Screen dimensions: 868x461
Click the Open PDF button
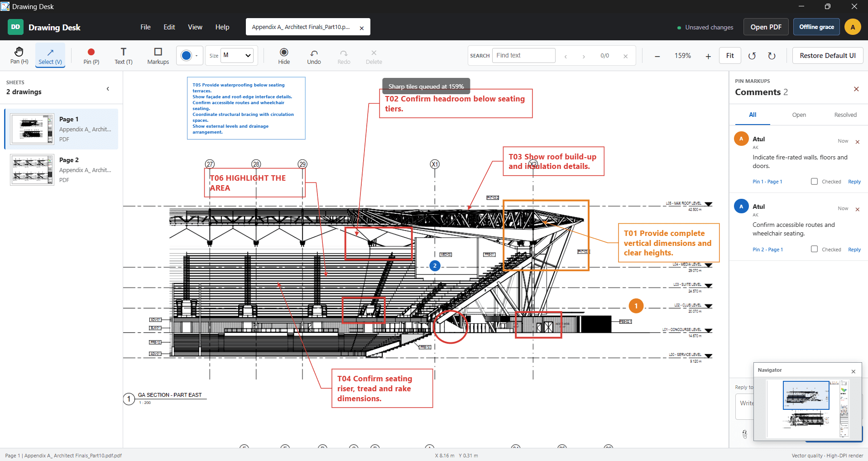pyautogui.click(x=766, y=27)
